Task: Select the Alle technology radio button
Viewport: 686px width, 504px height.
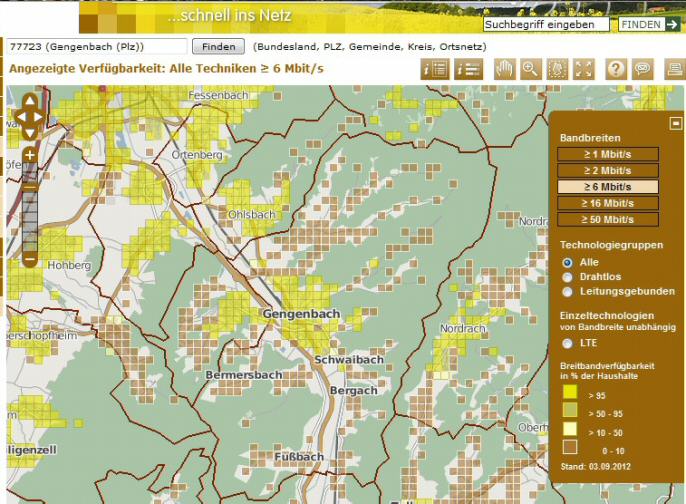Action: click(568, 262)
